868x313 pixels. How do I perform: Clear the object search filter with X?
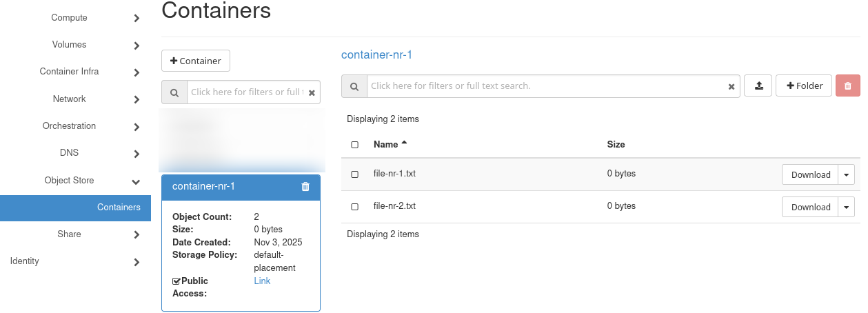[731, 87]
